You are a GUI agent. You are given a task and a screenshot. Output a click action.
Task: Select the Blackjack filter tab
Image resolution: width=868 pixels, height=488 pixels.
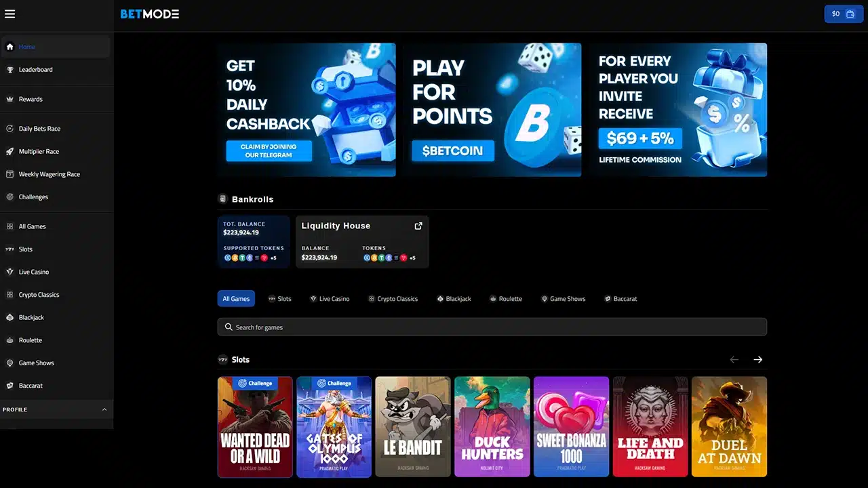(454, 299)
